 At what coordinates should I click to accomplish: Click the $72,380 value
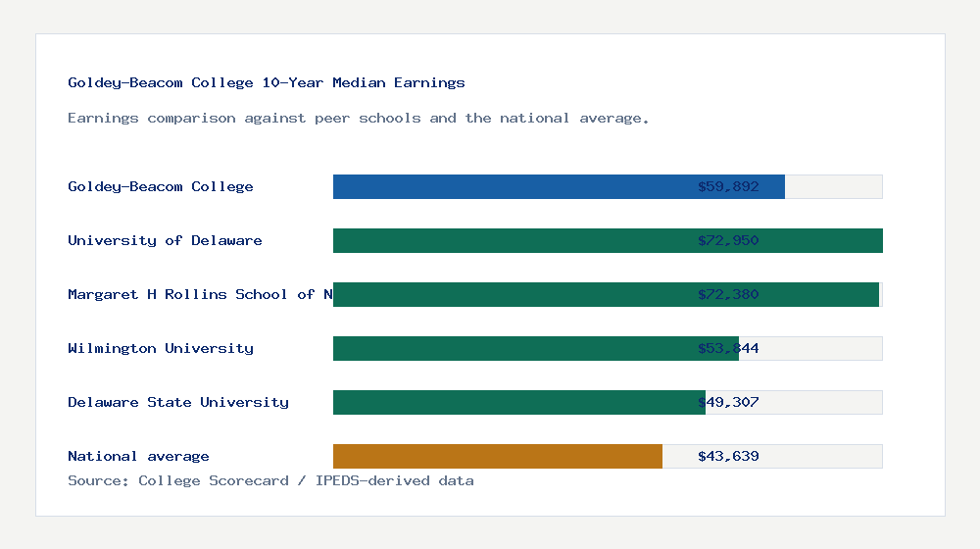coord(728,294)
